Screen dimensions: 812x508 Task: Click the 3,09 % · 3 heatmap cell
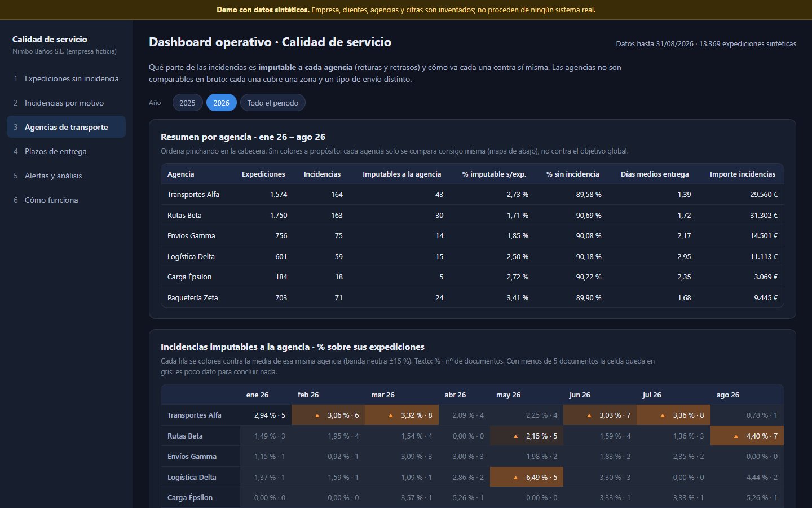(x=401, y=457)
